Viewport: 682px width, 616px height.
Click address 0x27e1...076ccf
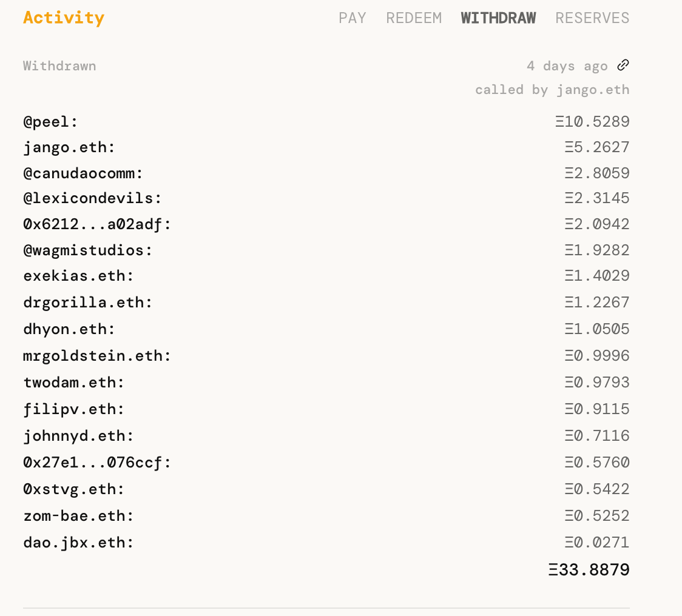tap(96, 463)
